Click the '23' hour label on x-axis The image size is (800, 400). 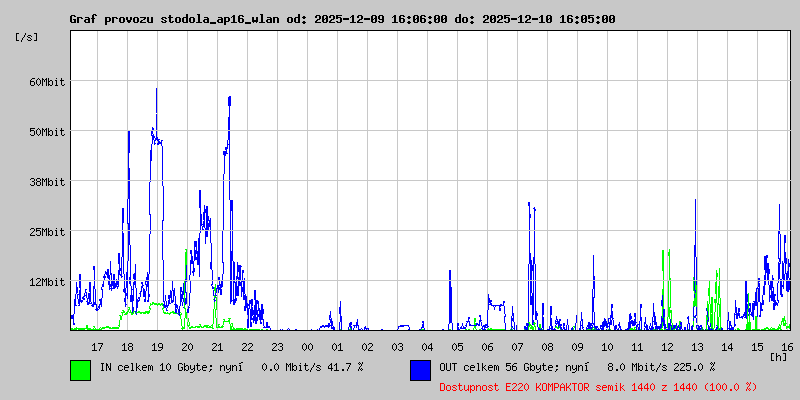277,347
